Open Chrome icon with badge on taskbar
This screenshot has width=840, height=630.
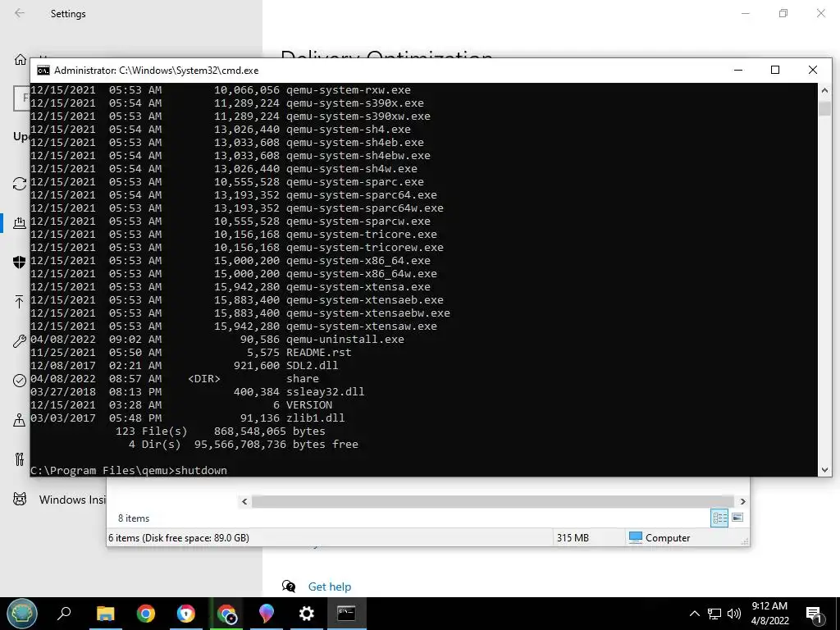point(226,614)
